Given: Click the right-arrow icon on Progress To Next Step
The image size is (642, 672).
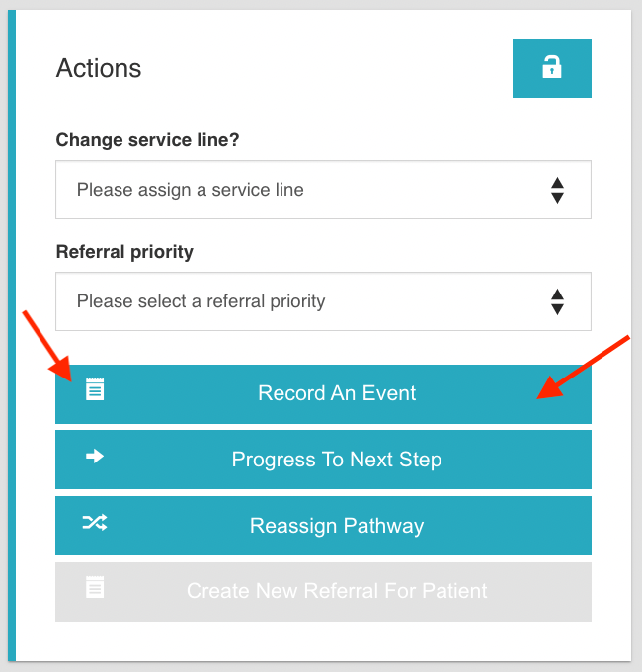Looking at the screenshot, I should [95, 457].
